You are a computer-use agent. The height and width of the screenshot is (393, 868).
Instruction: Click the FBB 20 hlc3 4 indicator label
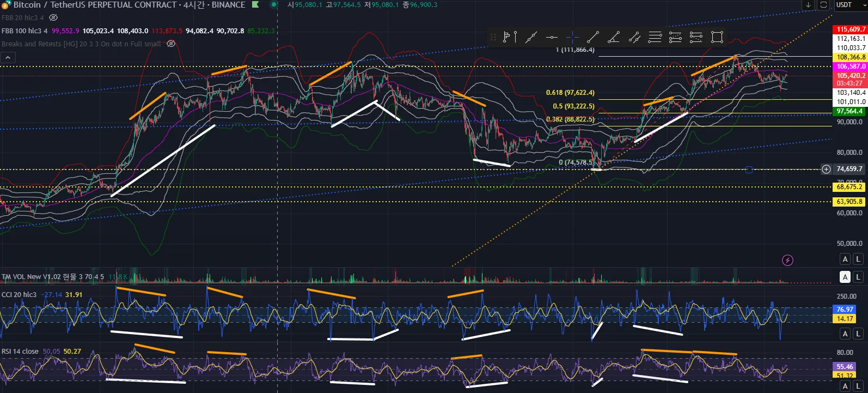(x=23, y=17)
